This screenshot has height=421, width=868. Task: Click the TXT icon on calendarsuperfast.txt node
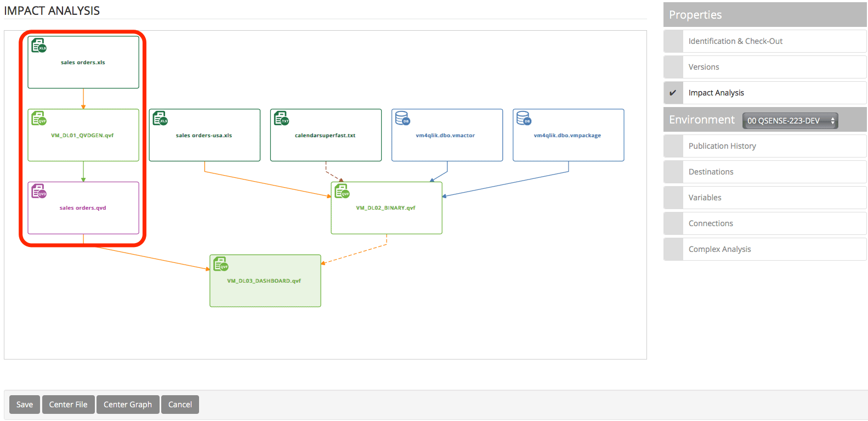tap(281, 119)
